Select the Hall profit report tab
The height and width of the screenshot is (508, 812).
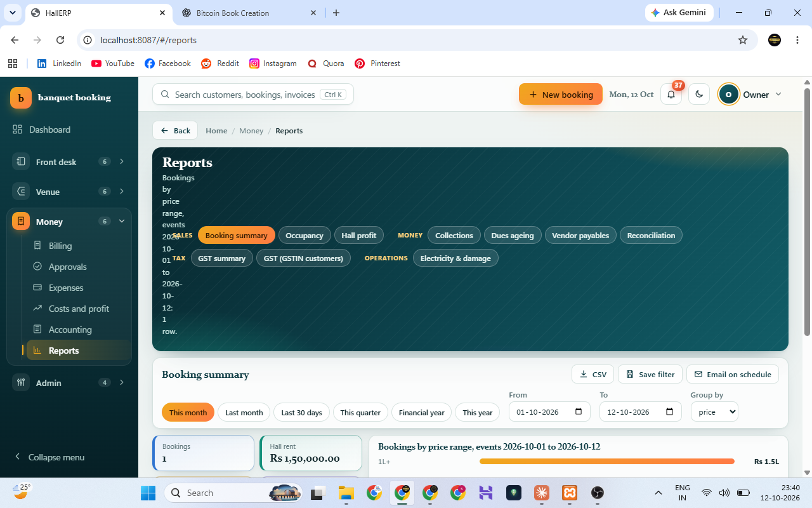coord(359,236)
